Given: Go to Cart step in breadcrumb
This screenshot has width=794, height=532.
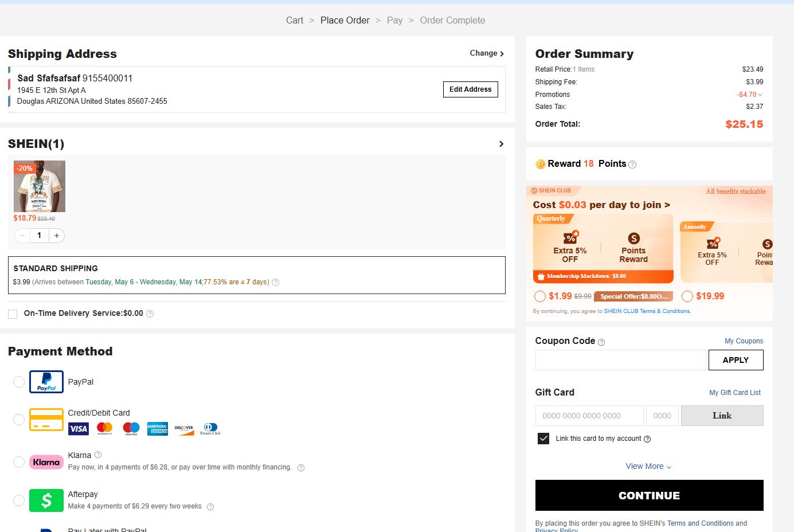Looking at the screenshot, I should [295, 21].
